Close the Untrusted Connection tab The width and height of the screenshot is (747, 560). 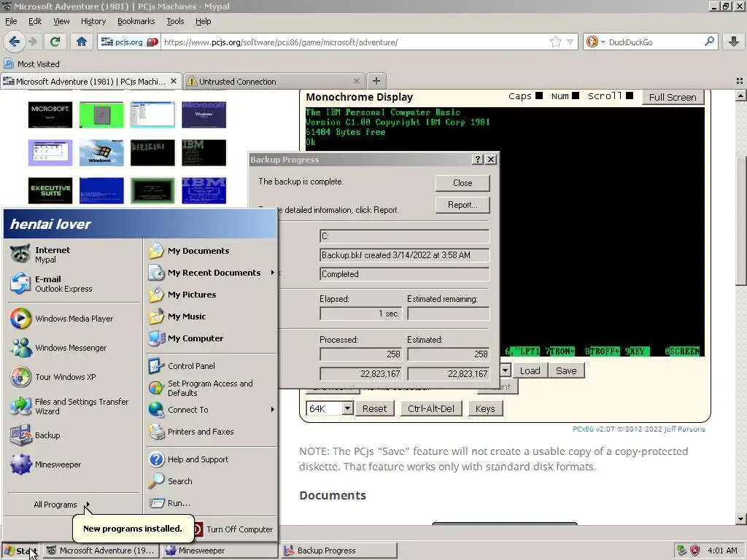(x=356, y=82)
